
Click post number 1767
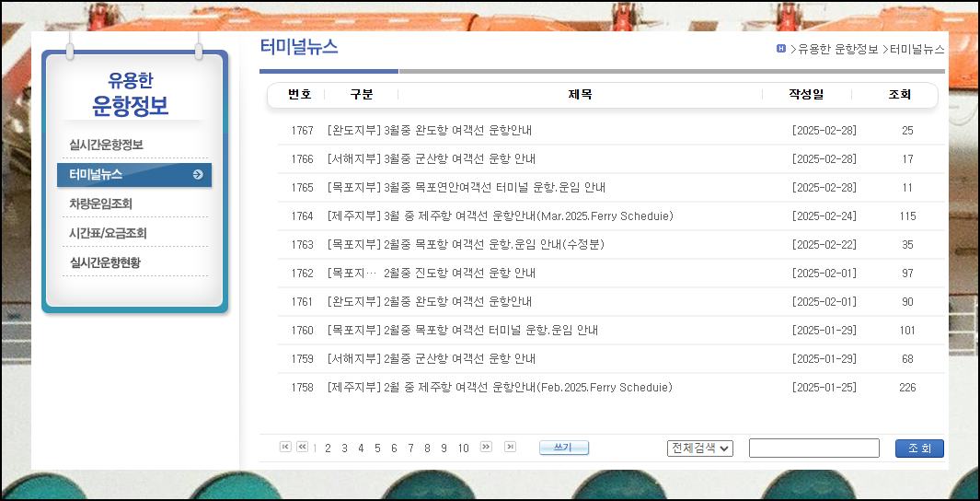tap(303, 130)
